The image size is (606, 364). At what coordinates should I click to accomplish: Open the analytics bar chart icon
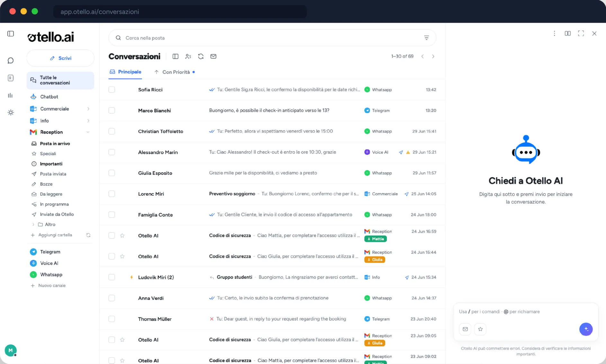point(11,95)
